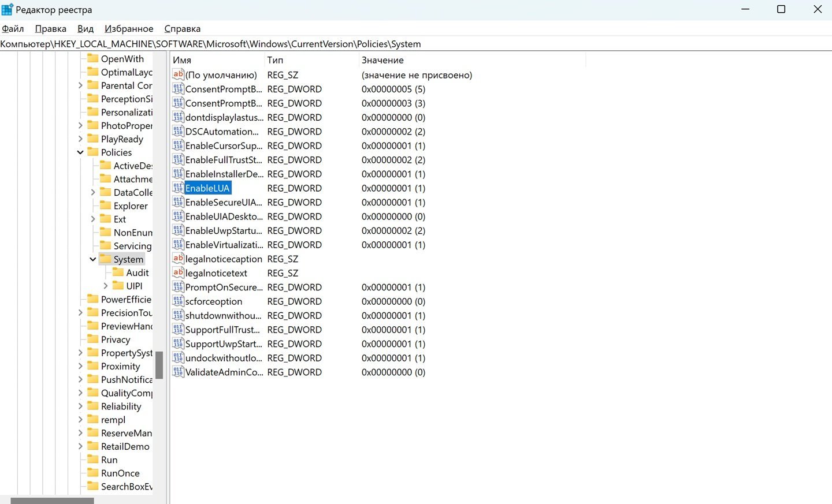Image resolution: width=832 pixels, height=504 pixels.
Task: Click the string icon of the (По умолчанию) value
Action: click(178, 75)
